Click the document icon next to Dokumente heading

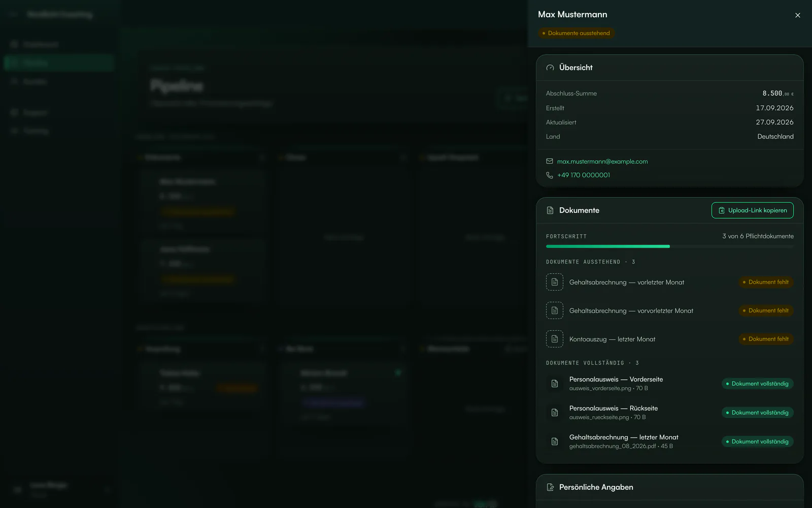(550, 210)
